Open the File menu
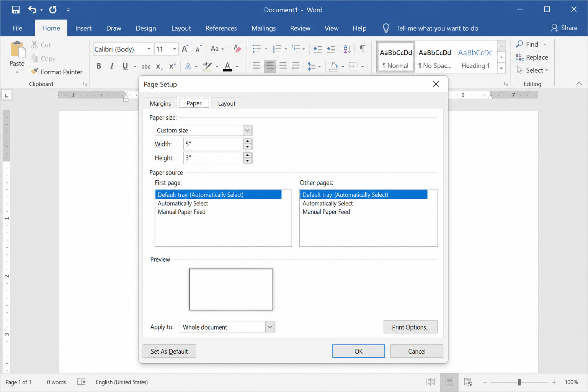588x392 pixels. pos(17,28)
